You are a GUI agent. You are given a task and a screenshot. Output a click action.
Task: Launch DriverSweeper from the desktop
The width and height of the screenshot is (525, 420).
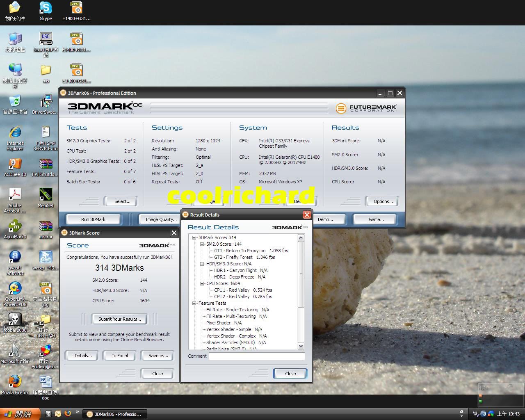tap(46, 104)
